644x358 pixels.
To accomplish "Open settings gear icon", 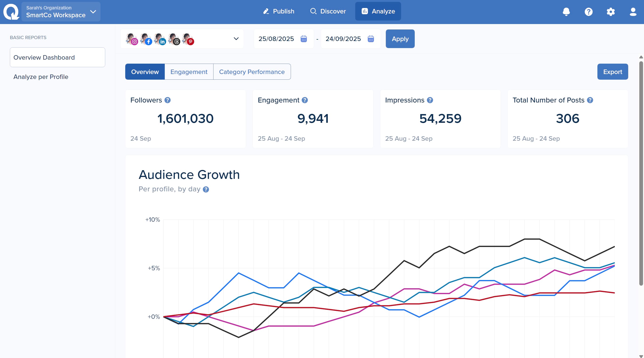I will [611, 12].
